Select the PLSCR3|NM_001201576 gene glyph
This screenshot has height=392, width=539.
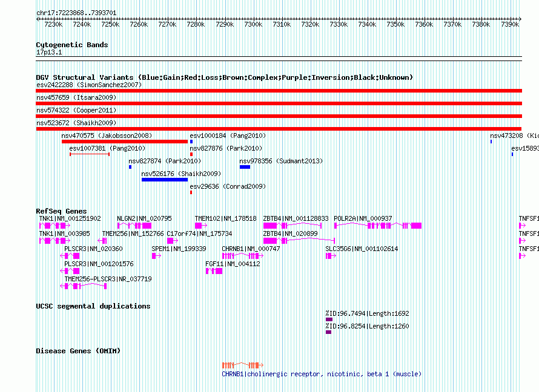pos(70,271)
